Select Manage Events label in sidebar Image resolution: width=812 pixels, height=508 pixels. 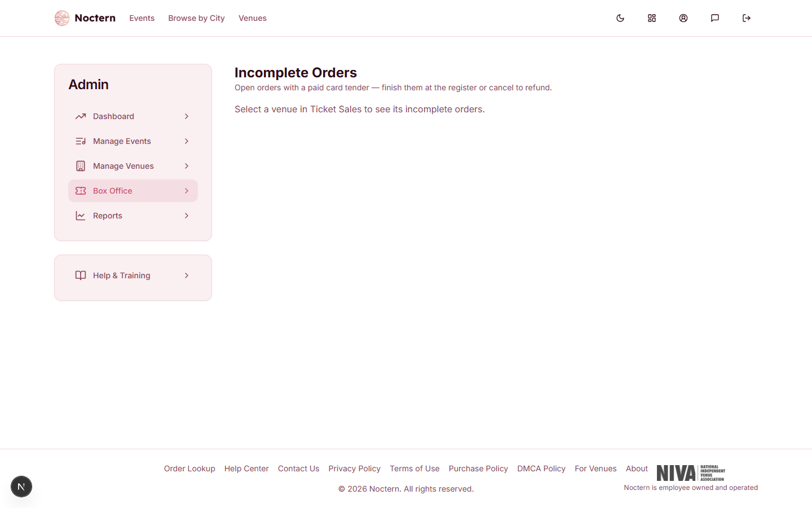[x=122, y=141]
